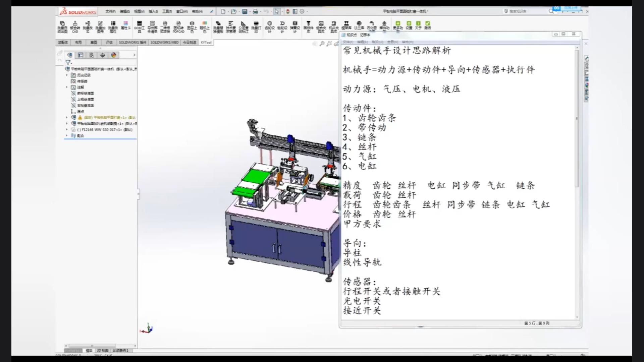Click the green 设置 settings icon
Viewport: 644px width, 362px height.
(409, 25)
